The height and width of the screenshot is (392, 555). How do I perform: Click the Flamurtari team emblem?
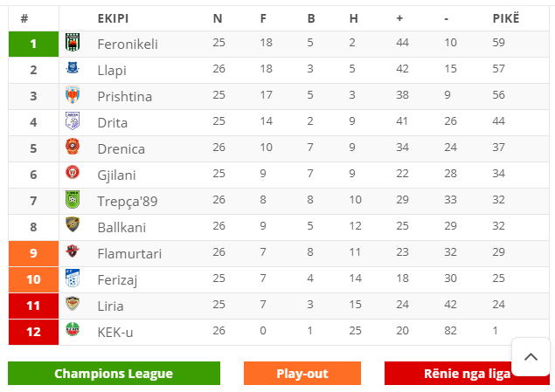[73, 251]
